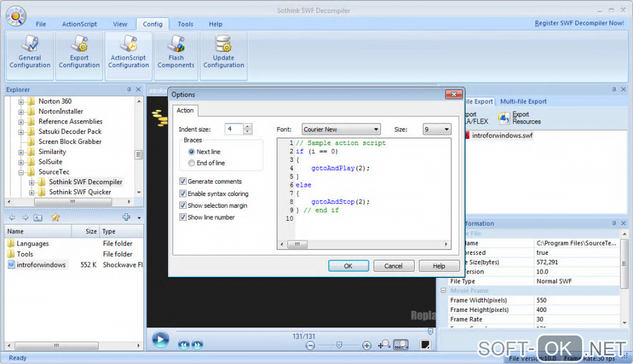Toggle Show line number checkbox

183,217
